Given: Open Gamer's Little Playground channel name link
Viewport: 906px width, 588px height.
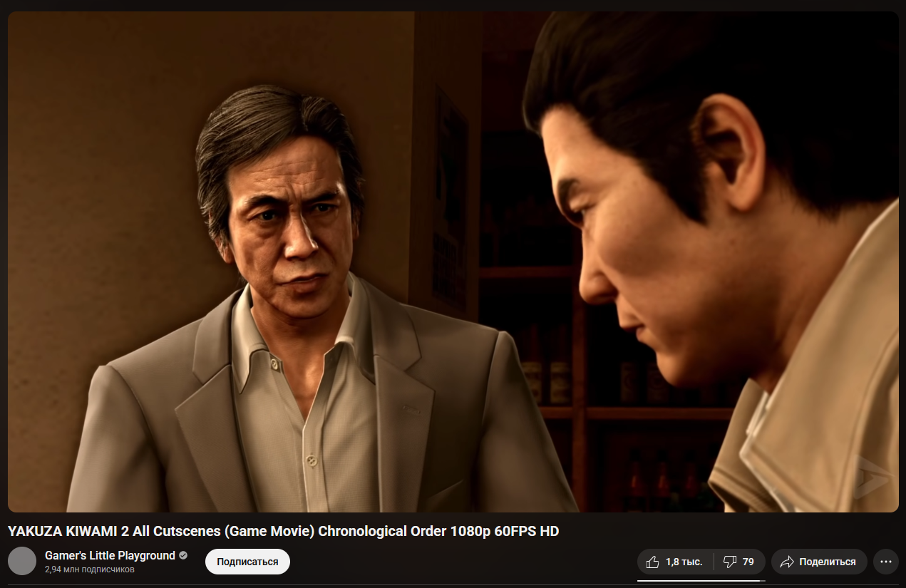Looking at the screenshot, I should tap(110, 555).
